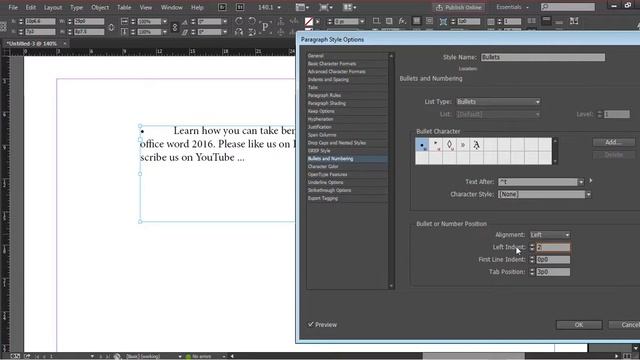Select Character Color category
The image size is (640, 360).
(x=323, y=167)
